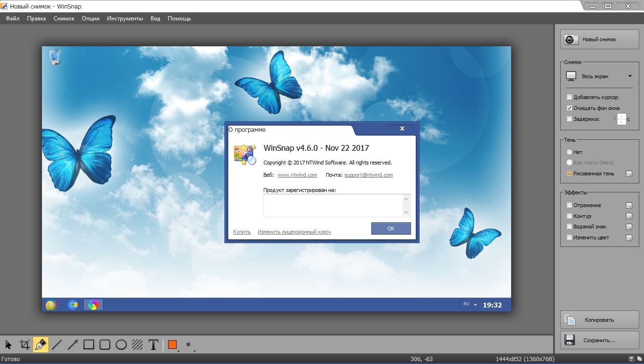Screen dimensions: 644x364
Task: Open the www.ntwind.com link
Action: click(x=297, y=175)
